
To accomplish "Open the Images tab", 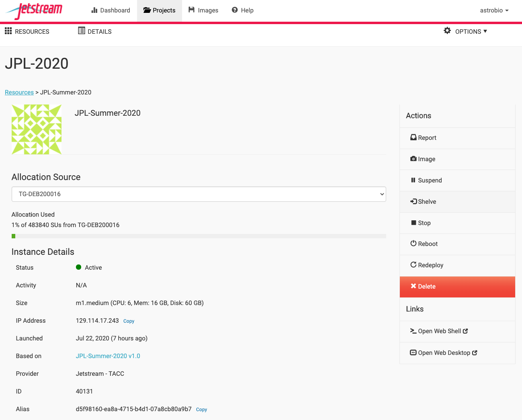I will [203, 10].
